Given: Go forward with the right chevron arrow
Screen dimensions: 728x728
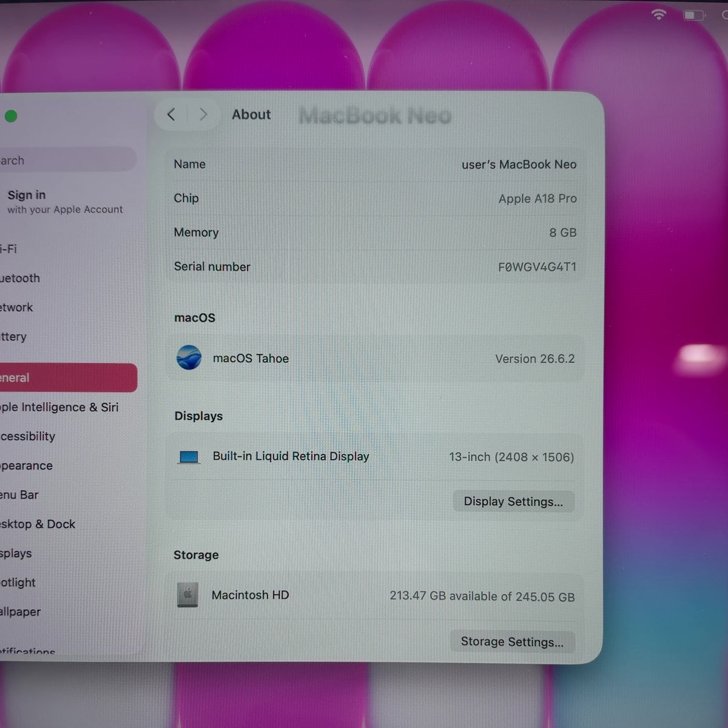Looking at the screenshot, I should pos(203,114).
